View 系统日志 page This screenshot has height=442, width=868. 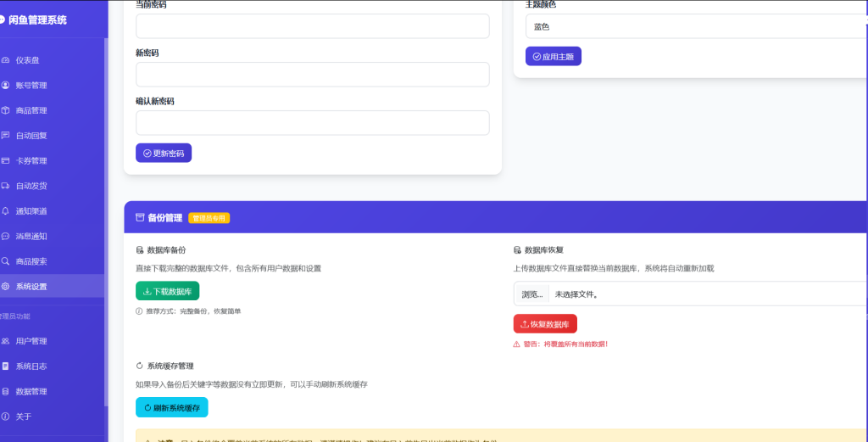pos(52,366)
